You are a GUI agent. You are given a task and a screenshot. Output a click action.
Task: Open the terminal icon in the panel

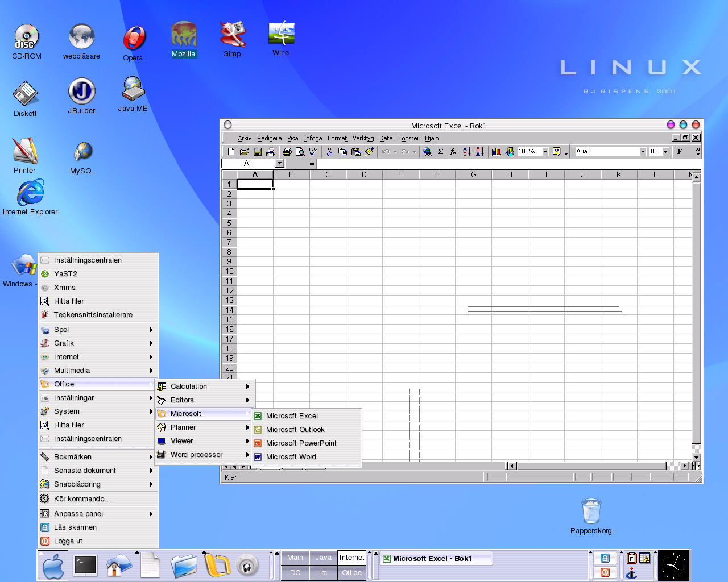coord(85,566)
